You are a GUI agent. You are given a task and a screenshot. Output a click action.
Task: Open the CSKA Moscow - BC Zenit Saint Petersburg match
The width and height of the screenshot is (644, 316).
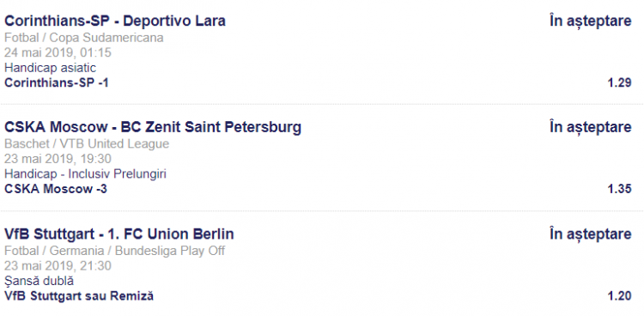pos(153,127)
